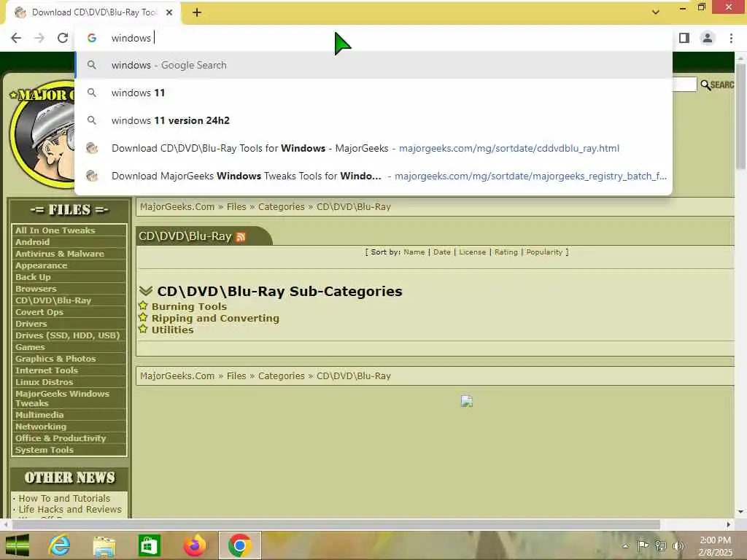747x560 pixels.
Task: Sort the list by Popularity
Action: coord(544,252)
